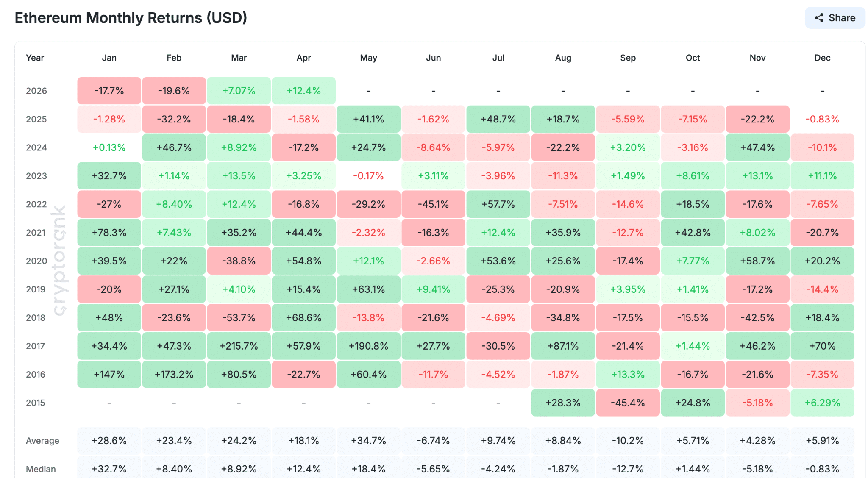Click the 2015 row label
Image resolution: width=868 pixels, height=478 pixels.
tap(35, 403)
